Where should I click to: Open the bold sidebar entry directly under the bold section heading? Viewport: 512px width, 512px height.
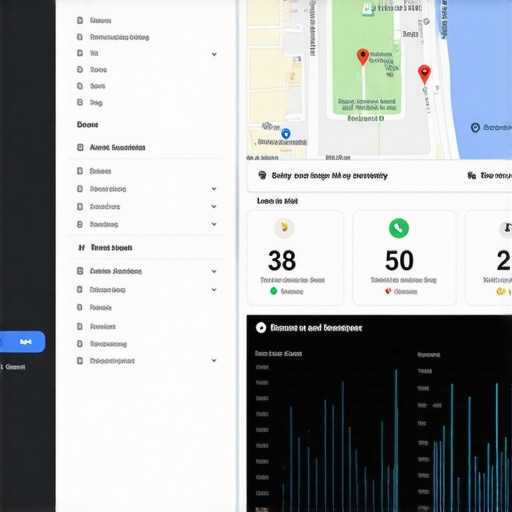[147, 147]
